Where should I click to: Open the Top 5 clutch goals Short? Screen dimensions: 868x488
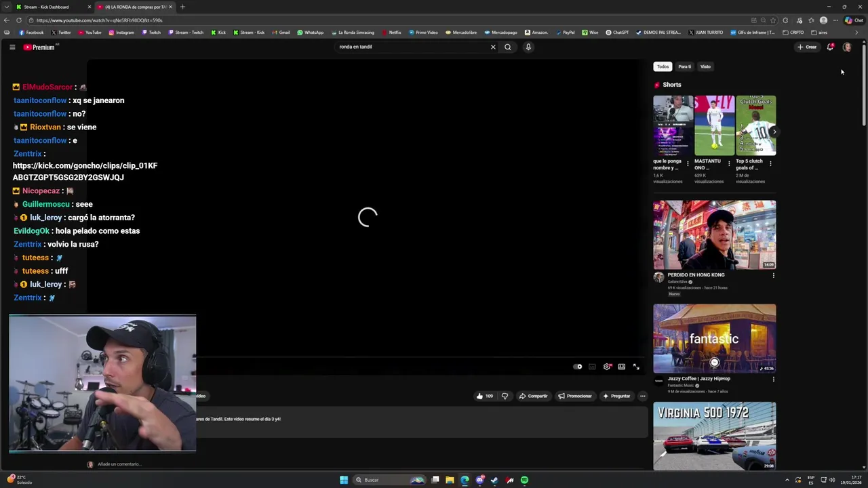click(756, 125)
